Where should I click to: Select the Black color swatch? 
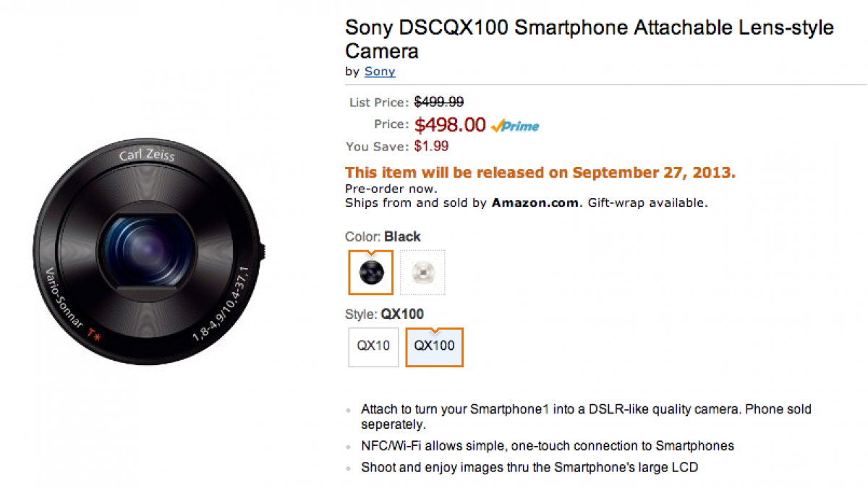[x=370, y=273]
